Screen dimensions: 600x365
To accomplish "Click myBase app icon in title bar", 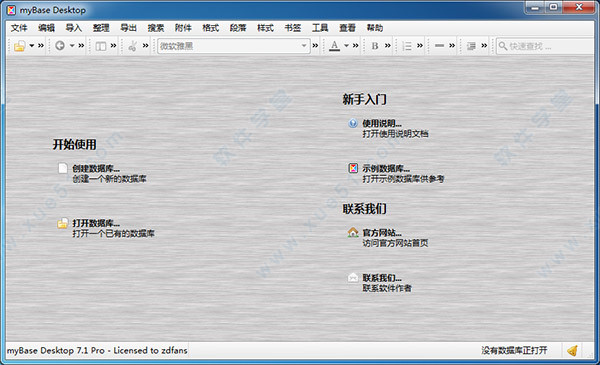I will 11,10.
